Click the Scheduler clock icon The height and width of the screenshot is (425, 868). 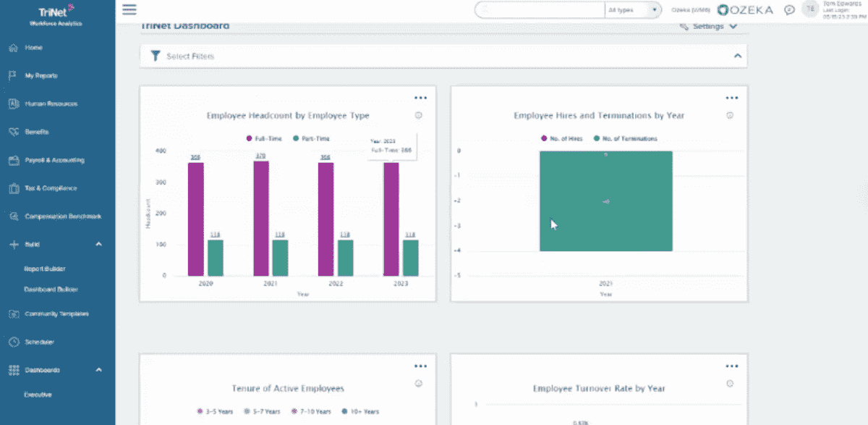tap(13, 342)
